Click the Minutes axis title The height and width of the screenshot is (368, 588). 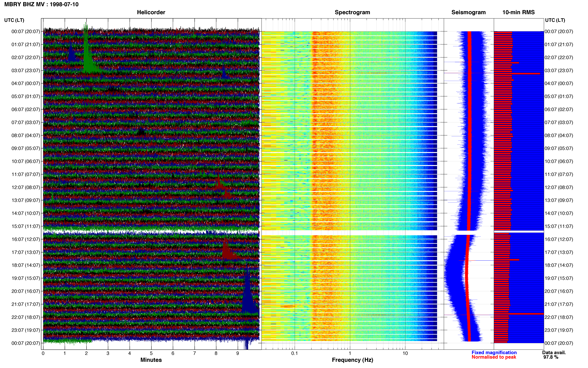(x=151, y=360)
